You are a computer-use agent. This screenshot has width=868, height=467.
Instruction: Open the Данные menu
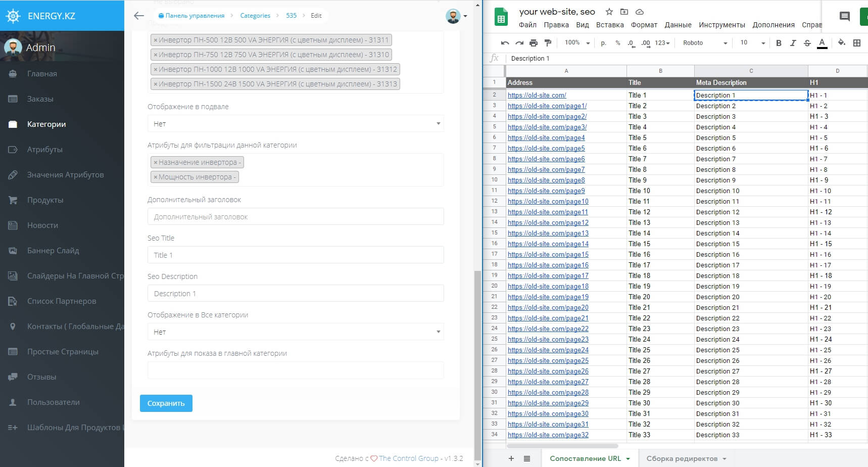click(678, 25)
